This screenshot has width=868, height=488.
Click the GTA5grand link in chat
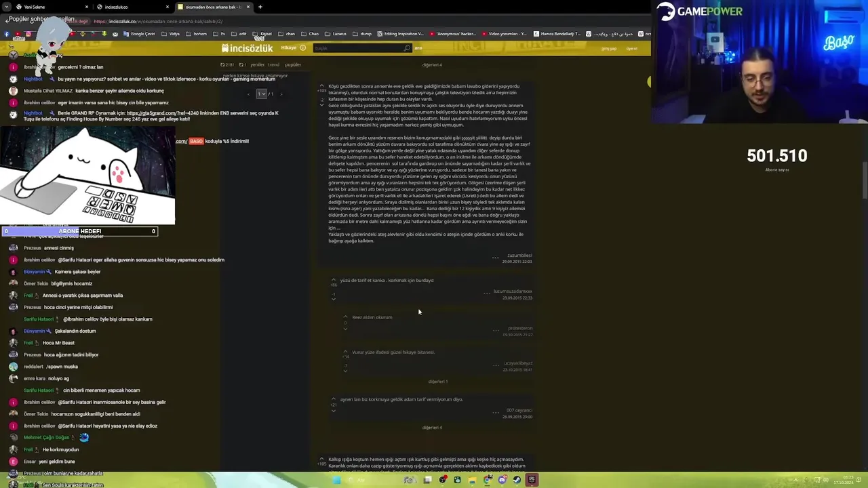coord(162,113)
